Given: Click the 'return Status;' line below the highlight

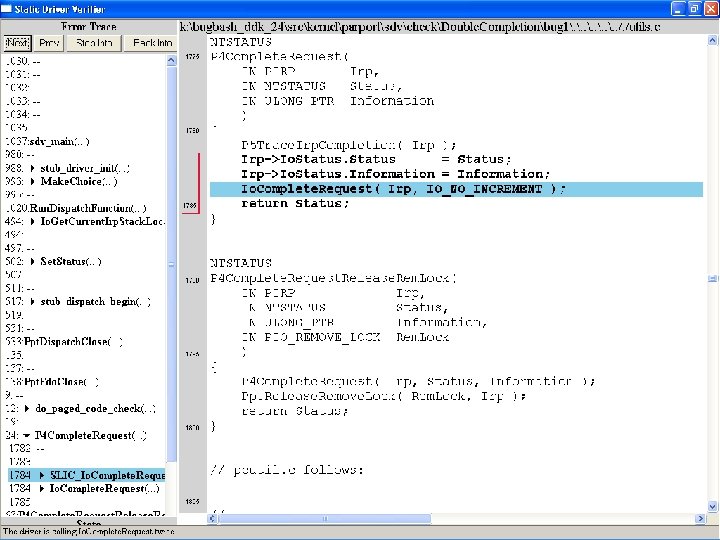Looking at the screenshot, I should pyautogui.click(x=295, y=203).
